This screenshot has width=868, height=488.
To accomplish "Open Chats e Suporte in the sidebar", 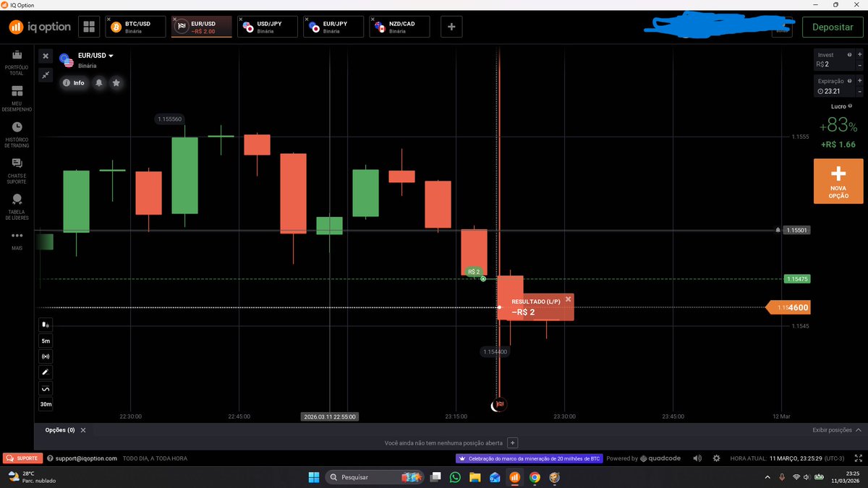I will (x=17, y=171).
